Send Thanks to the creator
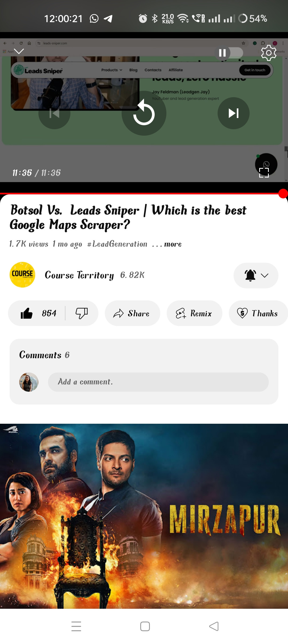The height and width of the screenshot is (644, 288). (x=258, y=313)
